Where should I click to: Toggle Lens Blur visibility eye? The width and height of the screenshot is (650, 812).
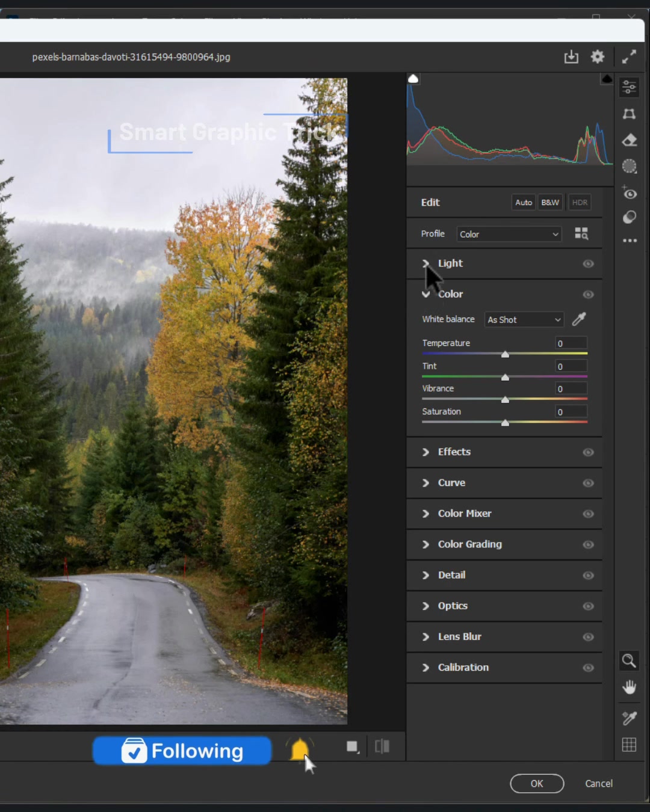click(x=588, y=637)
